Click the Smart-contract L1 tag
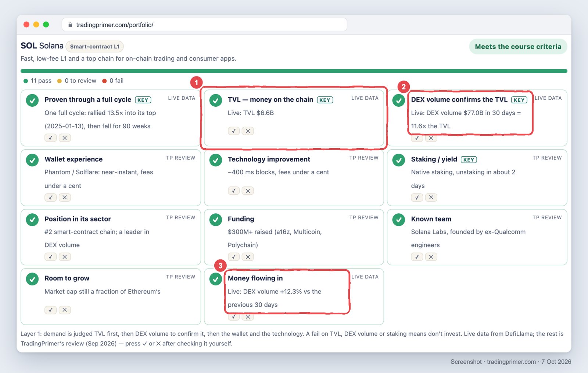The width and height of the screenshot is (588, 373). point(95,47)
